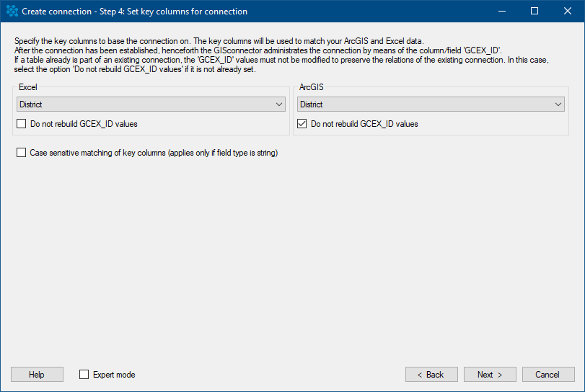
Task: Proceed with the Next button
Action: coord(490,375)
